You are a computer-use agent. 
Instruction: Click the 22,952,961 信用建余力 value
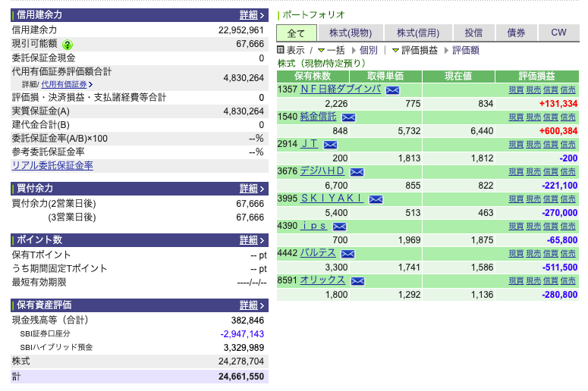[241, 30]
